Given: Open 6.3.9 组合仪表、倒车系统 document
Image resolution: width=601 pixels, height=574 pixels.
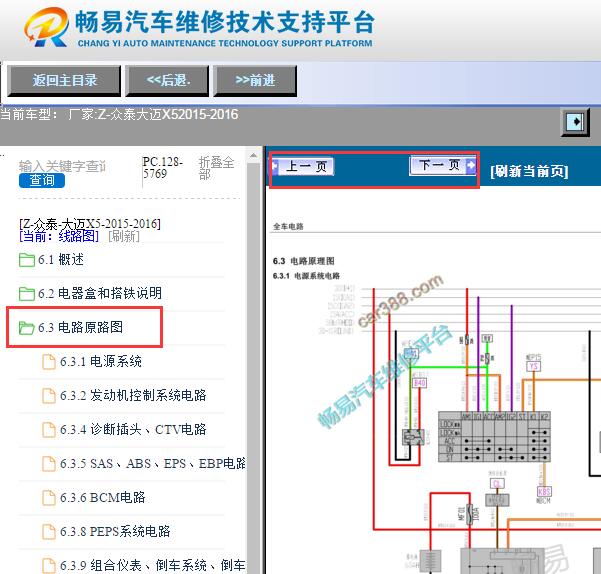Looking at the screenshot, I should tap(152, 566).
